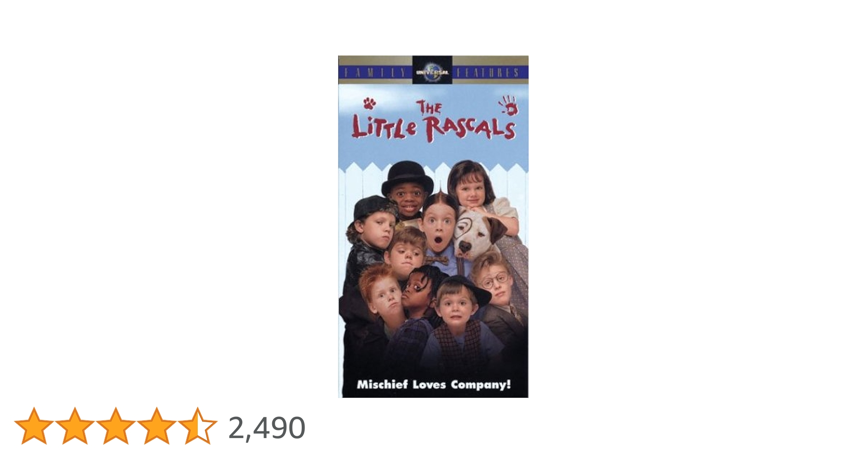Select the fourth full rating star
The width and height of the screenshot is (868, 454).
pyautogui.click(x=156, y=426)
